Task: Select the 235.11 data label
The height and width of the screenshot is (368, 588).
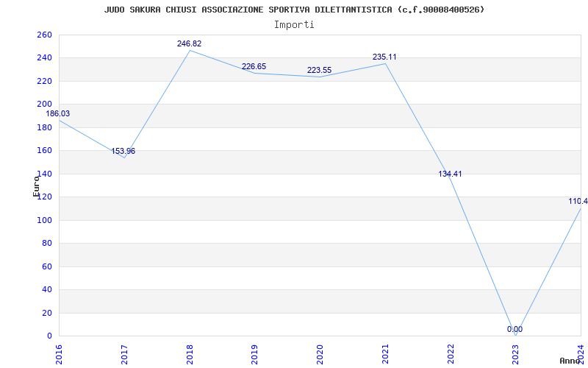Action: [x=384, y=57]
